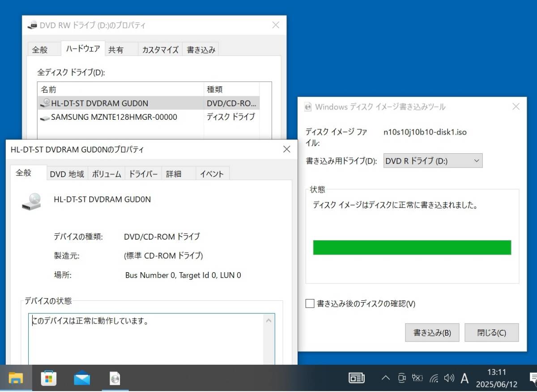
Task: Open Wi-Fi network tray icon
Action: coord(434,378)
